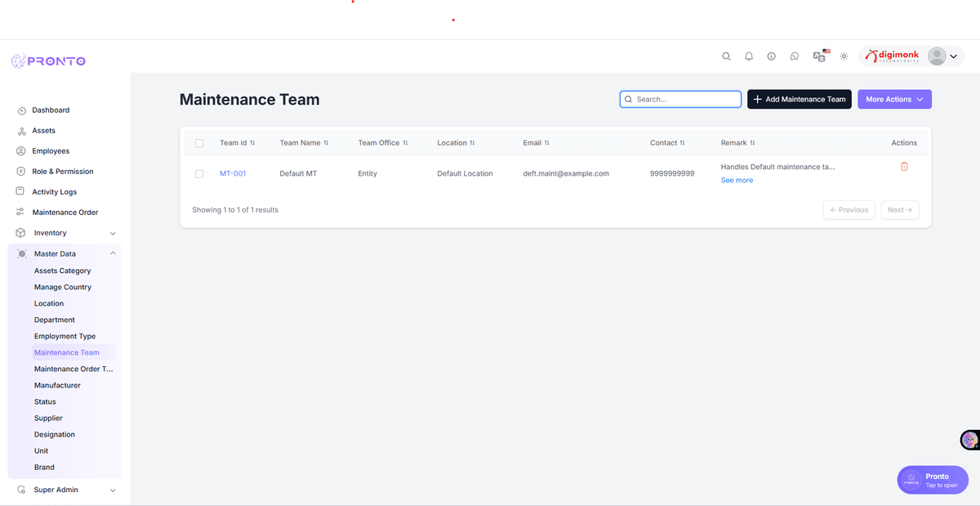Image resolution: width=980 pixels, height=506 pixels.
Task: Open the More Actions dropdown
Action: tap(894, 98)
